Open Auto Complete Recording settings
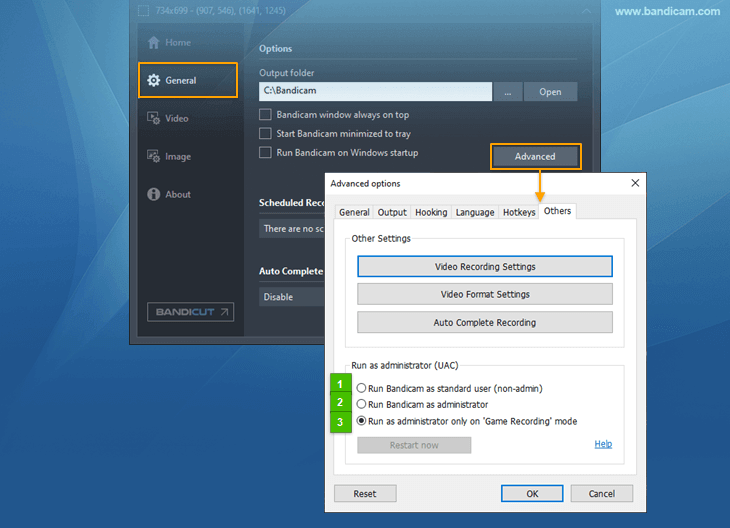 click(x=485, y=322)
